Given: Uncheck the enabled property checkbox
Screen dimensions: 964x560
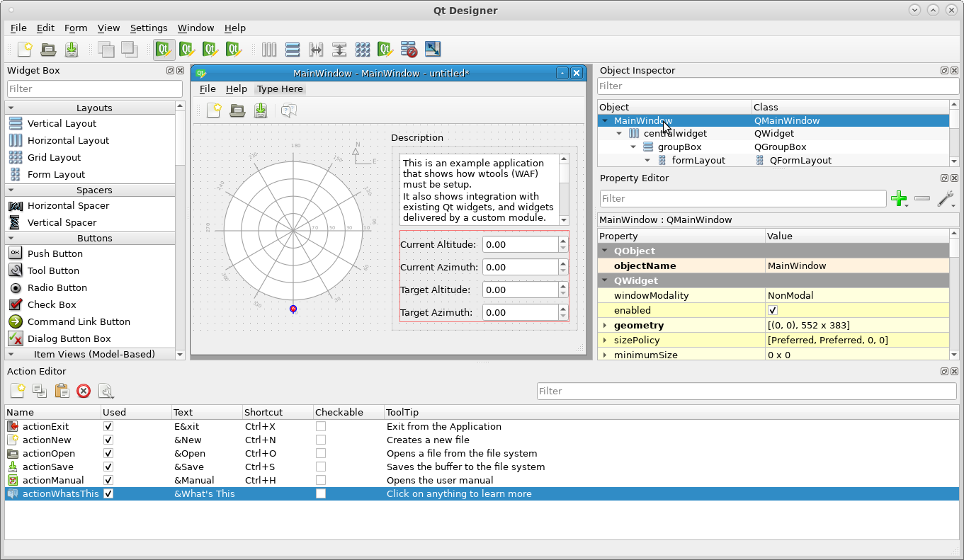Looking at the screenshot, I should pos(773,311).
